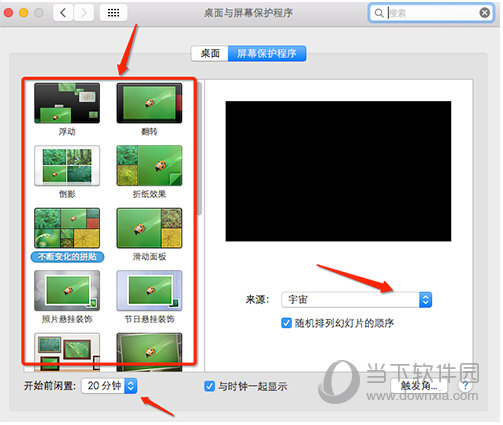Image resolution: width=503 pixels, height=425 pixels.
Task: Select the 折纸效果 screen saver thumbnail
Action: coord(149,165)
